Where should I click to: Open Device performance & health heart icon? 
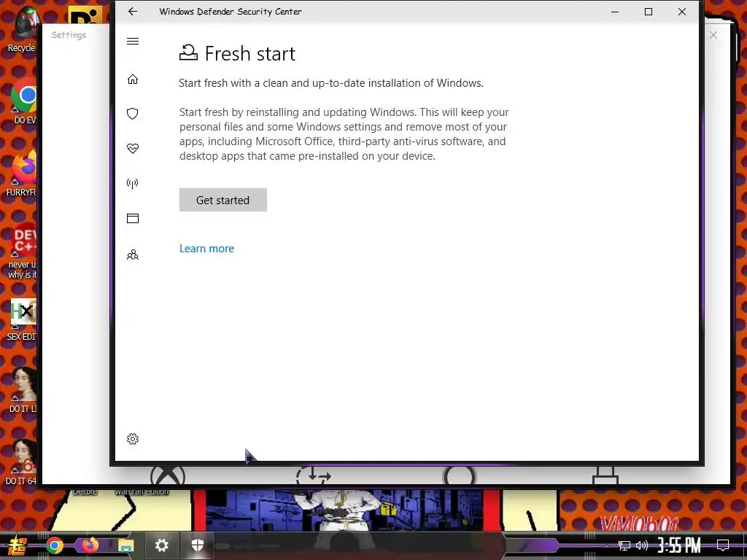tap(133, 149)
